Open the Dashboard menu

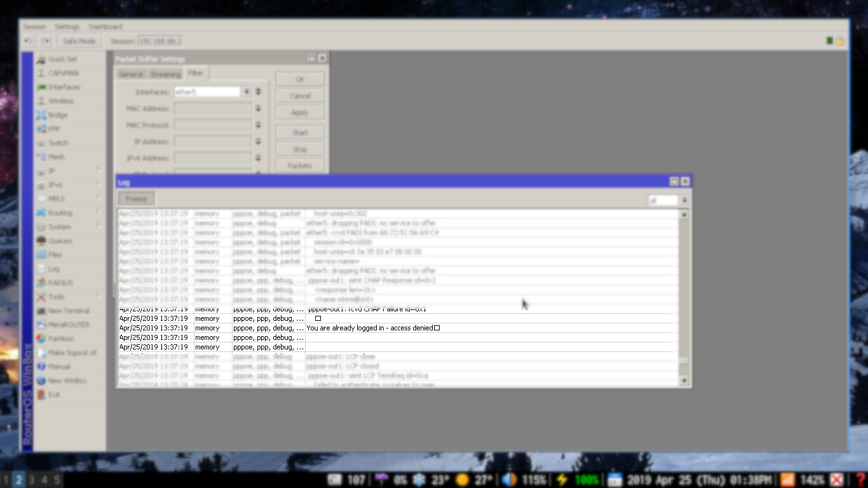105,27
